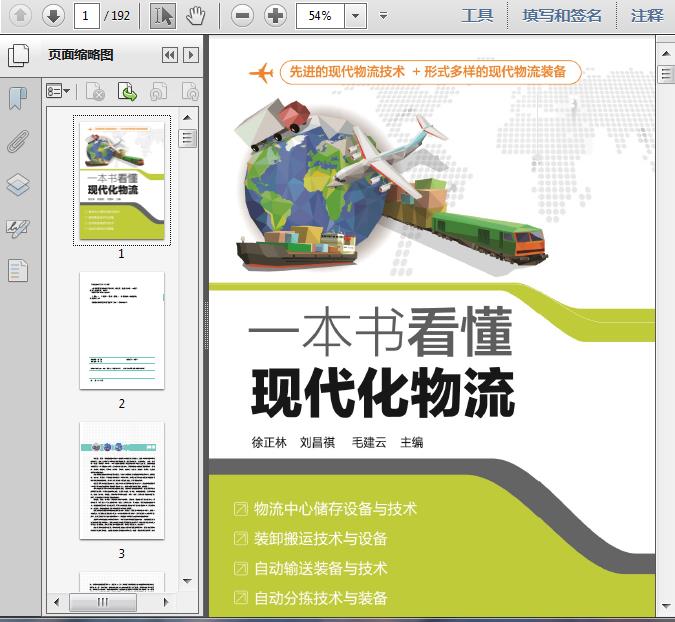
Task: Open the 注释 panel
Action: pyautogui.click(x=647, y=15)
